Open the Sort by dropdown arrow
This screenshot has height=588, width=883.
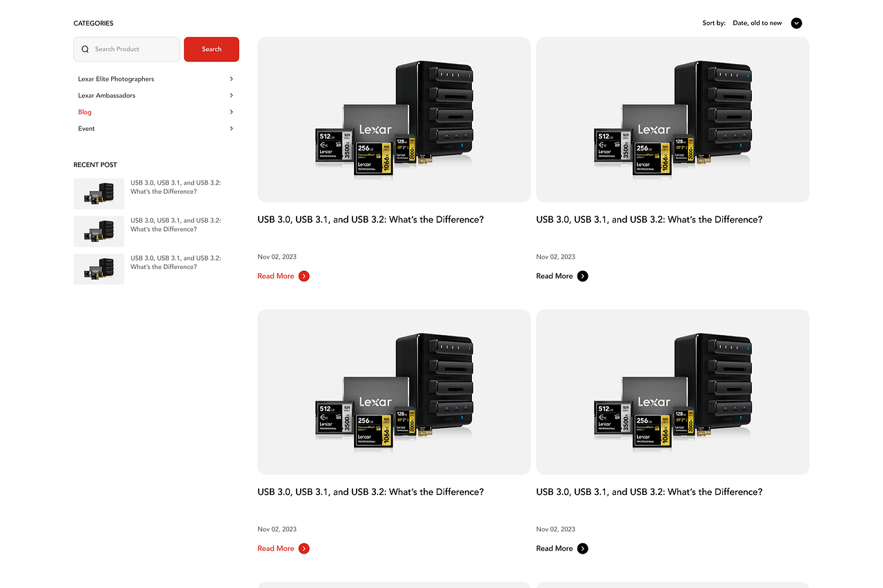[797, 23]
